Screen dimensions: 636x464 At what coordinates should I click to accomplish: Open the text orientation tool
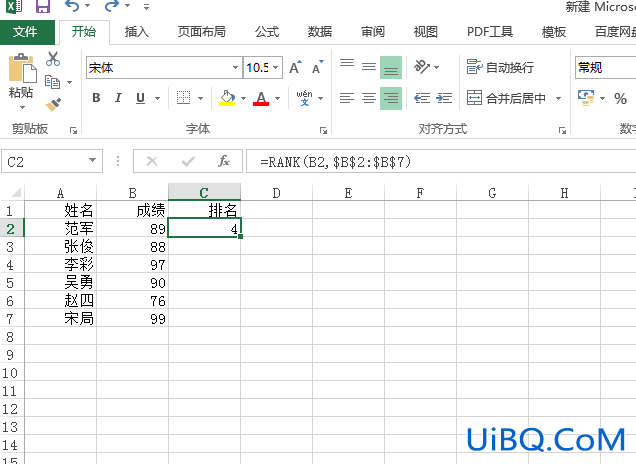tap(422, 67)
